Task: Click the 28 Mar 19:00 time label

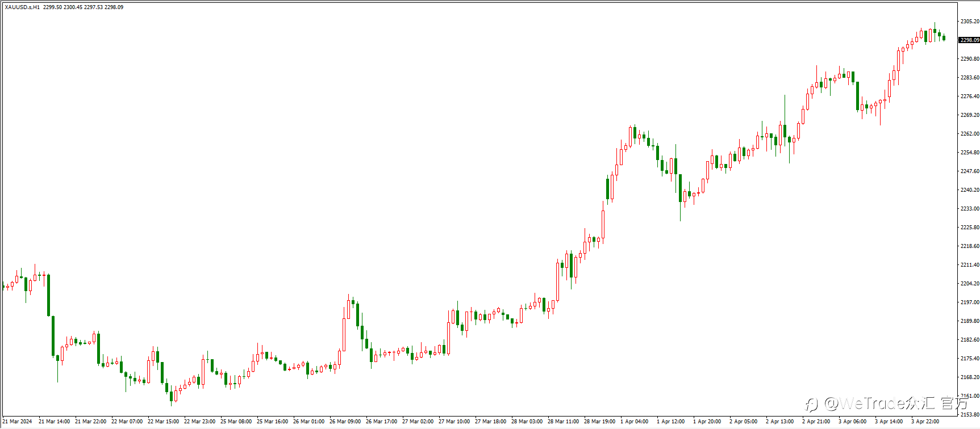Action: point(599,422)
